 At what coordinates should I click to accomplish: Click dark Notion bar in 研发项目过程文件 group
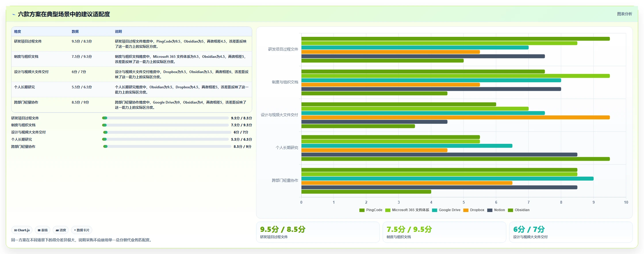coord(423,56)
